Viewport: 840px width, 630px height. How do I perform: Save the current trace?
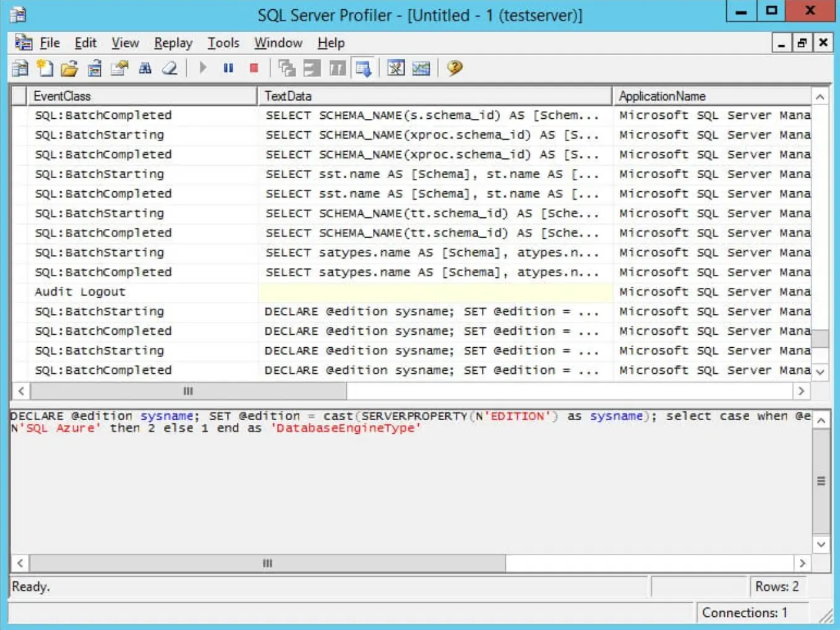coord(93,69)
